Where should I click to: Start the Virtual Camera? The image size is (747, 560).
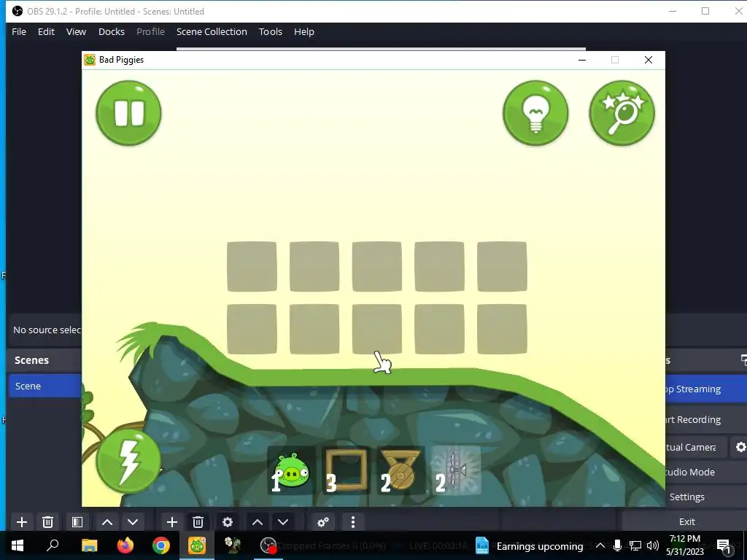pyautogui.click(x=697, y=447)
